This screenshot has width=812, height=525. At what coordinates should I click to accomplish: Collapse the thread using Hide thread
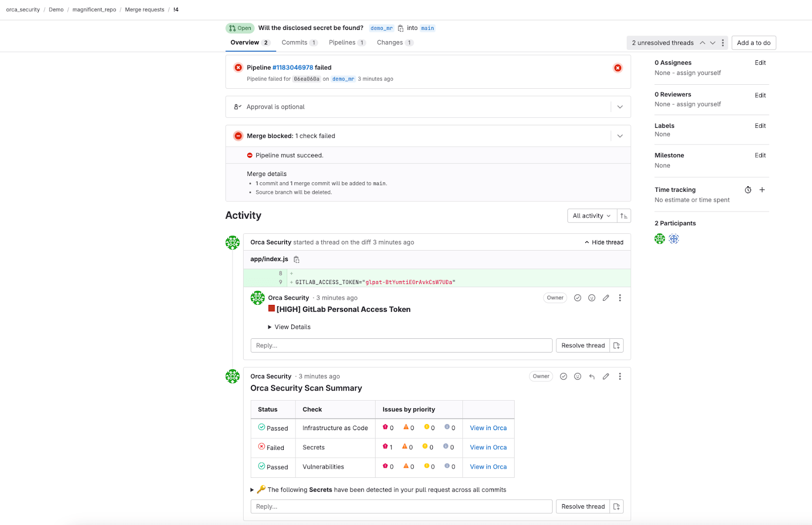click(603, 242)
